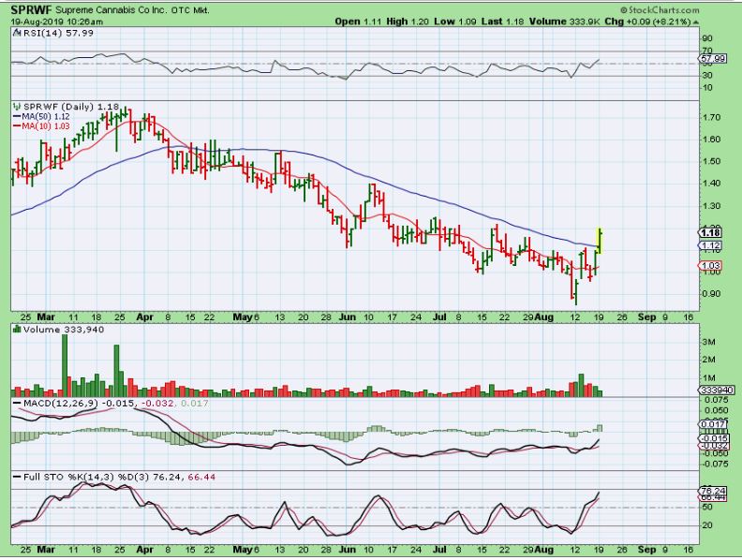The height and width of the screenshot is (560, 742).
Task: Click the MA(50) 1.12 legend text
Action: tap(46, 116)
